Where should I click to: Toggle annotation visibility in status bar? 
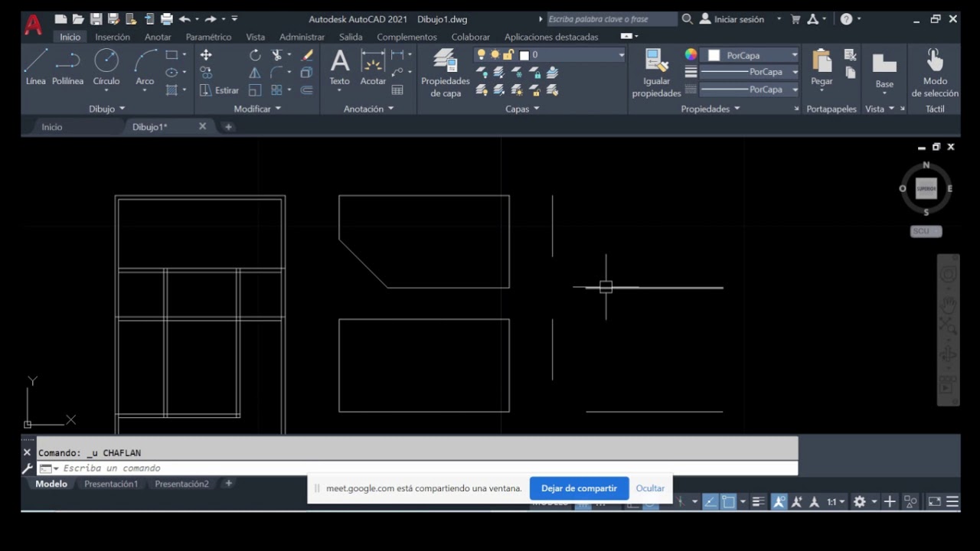(x=779, y=502)
